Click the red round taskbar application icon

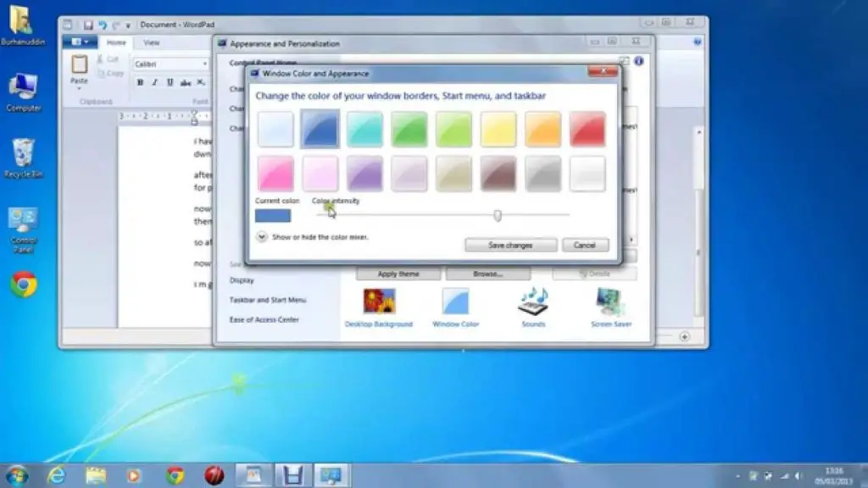tap(214, 475)
